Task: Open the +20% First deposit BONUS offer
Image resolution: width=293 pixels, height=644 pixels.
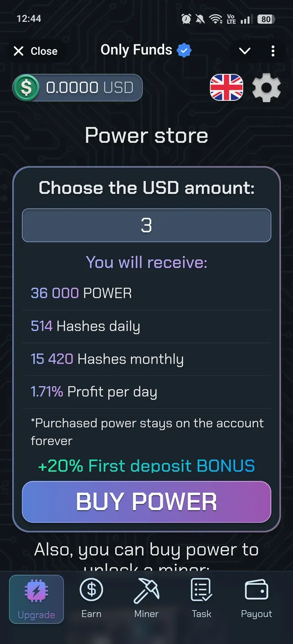Action: pyautogui.click(x=146, y=466)
